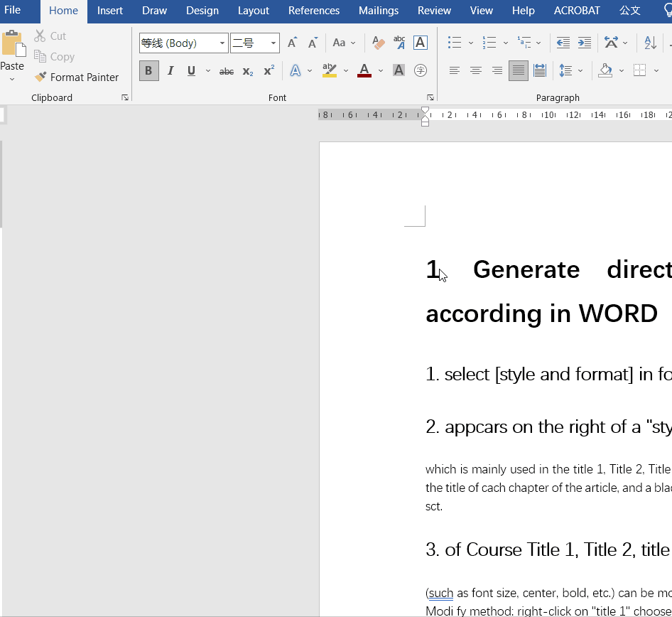Click Decrease Indent icon
Image resolution: width=672 pixels, height=617 pixels.
[x=563, y=43]
